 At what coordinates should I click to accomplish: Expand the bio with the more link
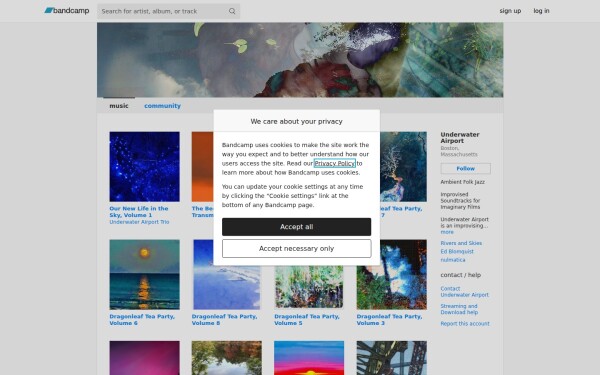tap(447, 232)
